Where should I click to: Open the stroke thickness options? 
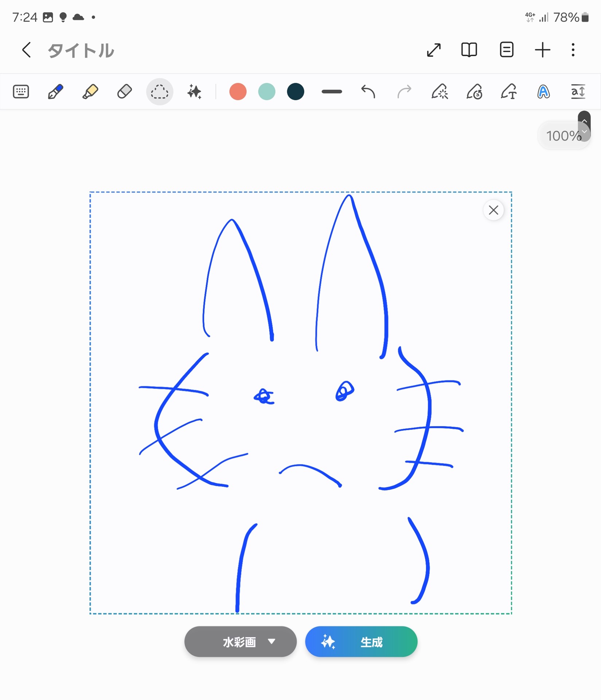pos(331,92)
